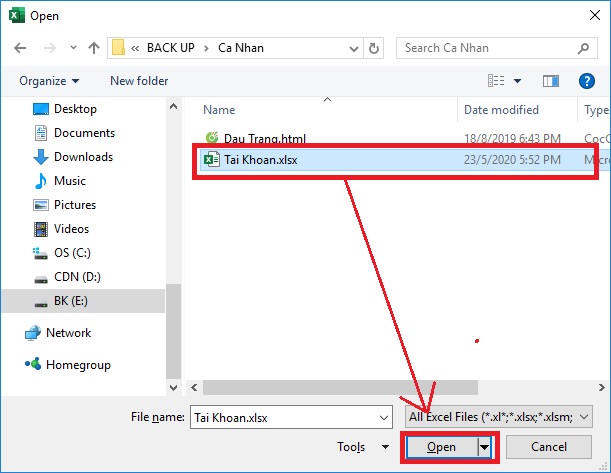Click the Dau Trang.html browser file icon

pos(212,138)
